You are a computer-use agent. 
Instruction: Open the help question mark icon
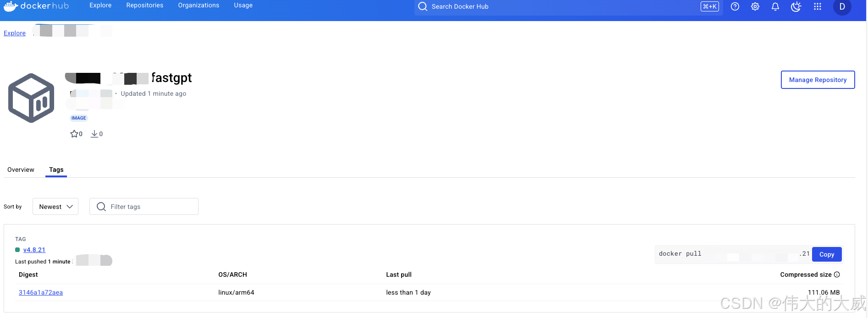pos(735,6)
